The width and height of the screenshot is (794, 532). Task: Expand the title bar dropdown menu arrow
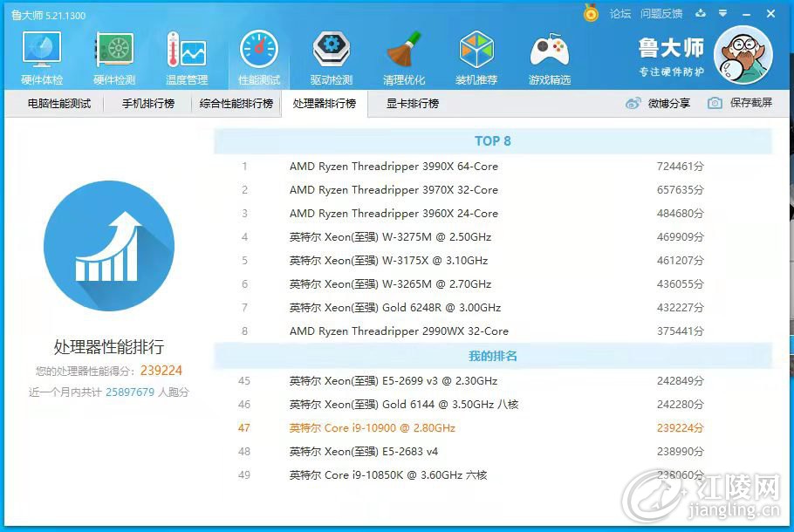pos(723,13)
